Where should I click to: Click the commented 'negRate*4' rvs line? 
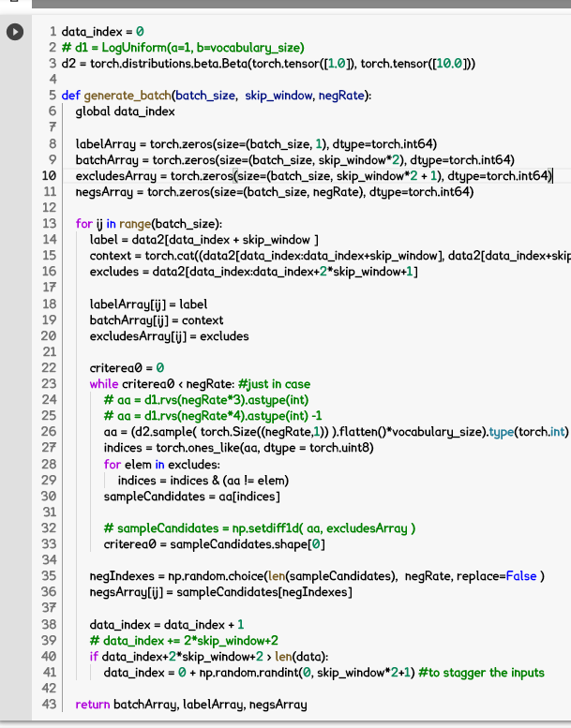point(213,416)
